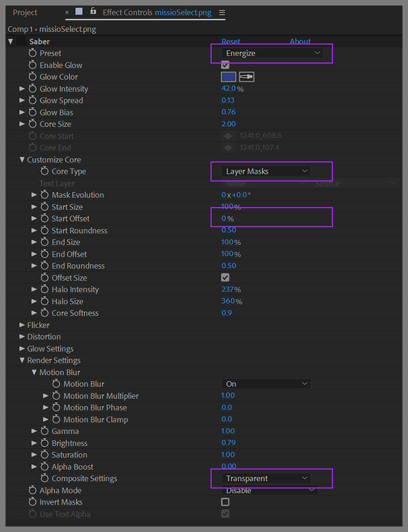Click the Glow Color stopwatch icon

32,77
